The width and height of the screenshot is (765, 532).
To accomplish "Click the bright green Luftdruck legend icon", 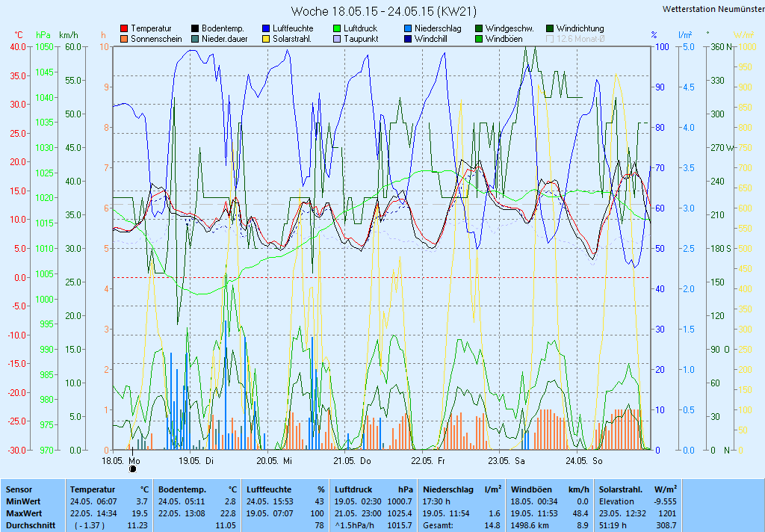I will point(337,28).
